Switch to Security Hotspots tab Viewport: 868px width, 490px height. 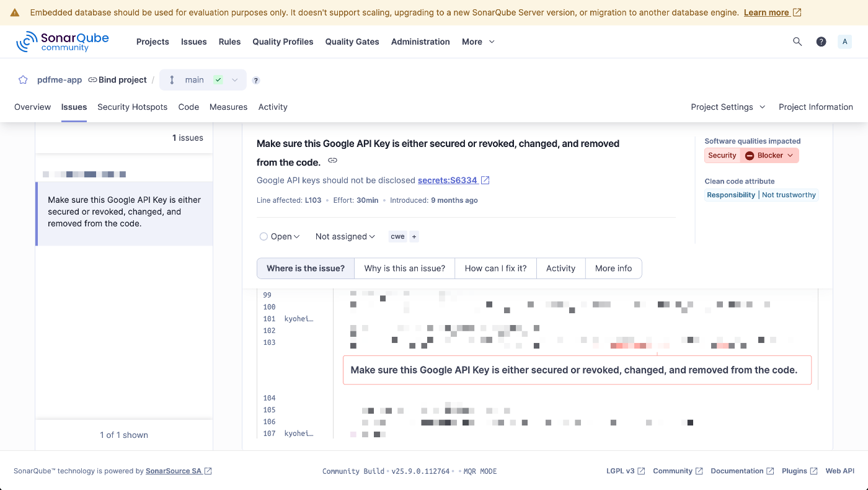[132, 107]
